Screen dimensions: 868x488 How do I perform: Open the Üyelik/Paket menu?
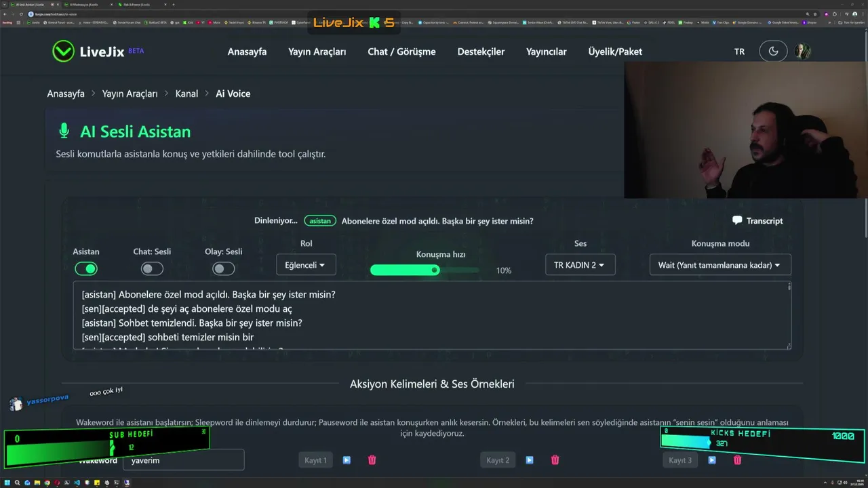pos(615,52)
